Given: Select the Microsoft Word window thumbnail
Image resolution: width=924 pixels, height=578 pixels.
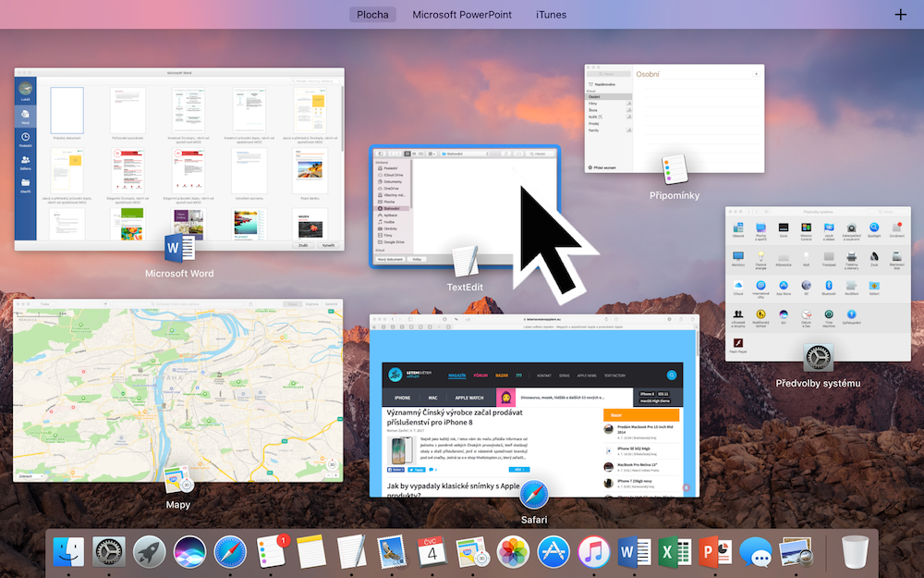Looking at the screenshot, I should pos(179,159).
